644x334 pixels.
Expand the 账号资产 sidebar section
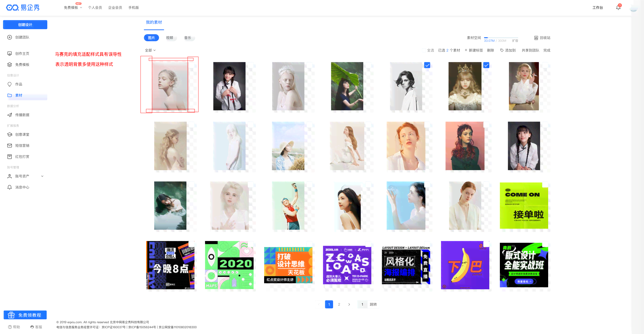pos(42,176)
